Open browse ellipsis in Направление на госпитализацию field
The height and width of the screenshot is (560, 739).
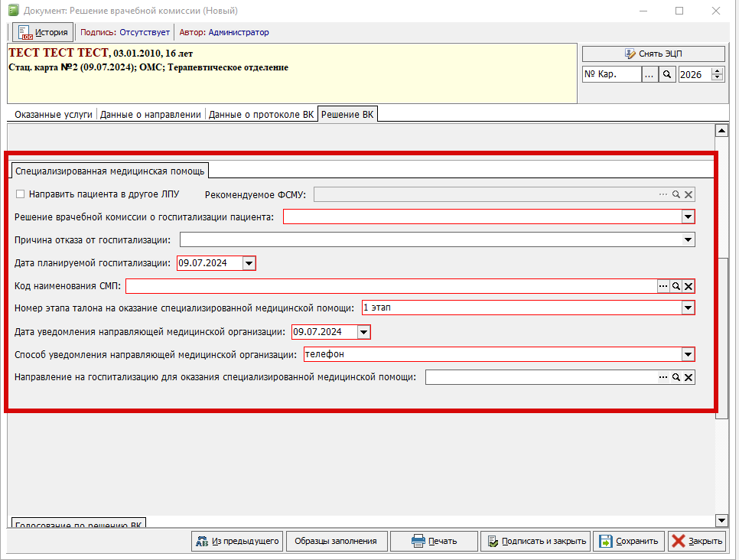[663, 377]
